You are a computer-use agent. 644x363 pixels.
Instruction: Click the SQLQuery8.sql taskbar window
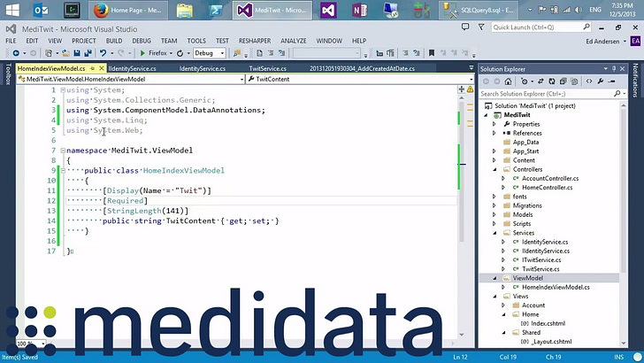(x=479, y=11)
